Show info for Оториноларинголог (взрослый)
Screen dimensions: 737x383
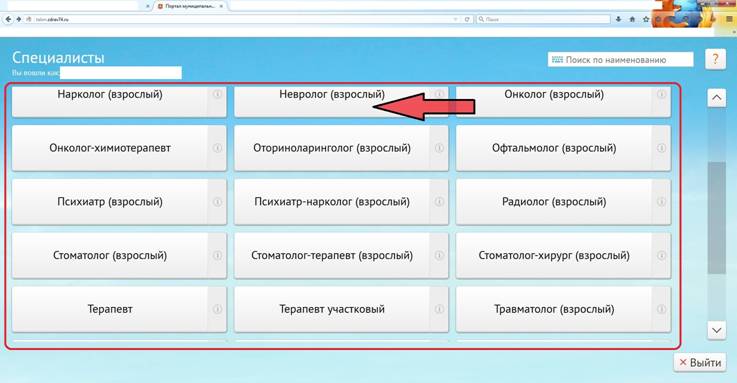439,148
